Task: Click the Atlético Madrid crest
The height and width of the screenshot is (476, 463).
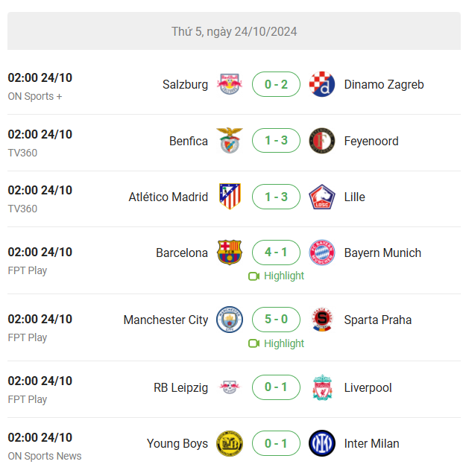Action: click(230, 197)
